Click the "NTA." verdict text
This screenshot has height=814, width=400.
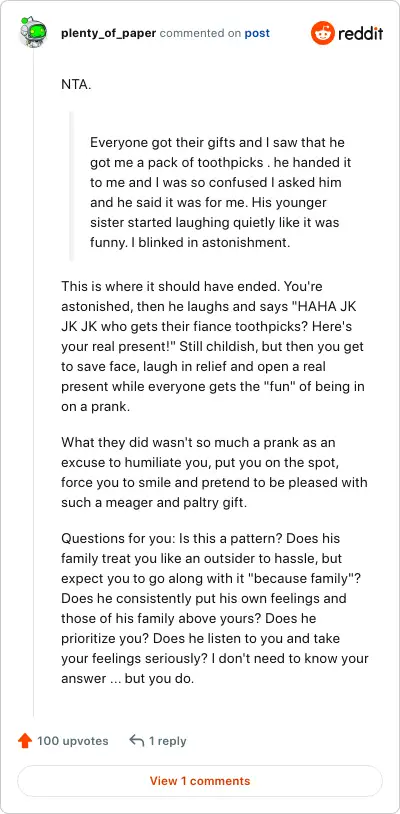[x=76, y=85]
